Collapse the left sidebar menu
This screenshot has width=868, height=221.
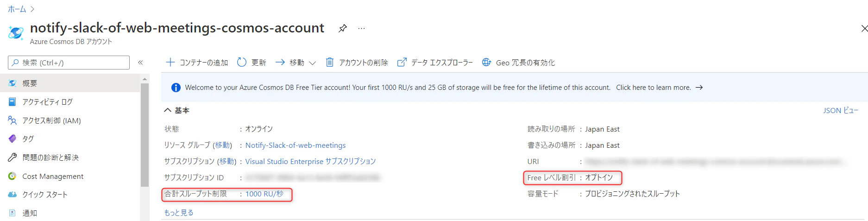coord(140,63)
